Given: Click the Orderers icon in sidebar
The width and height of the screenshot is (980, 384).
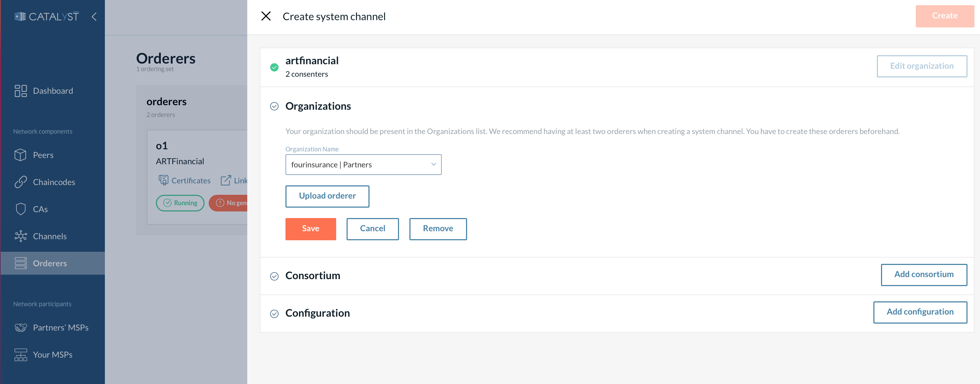Looking at the screenshot, I should pyautogui.click(x=20, y=263).
